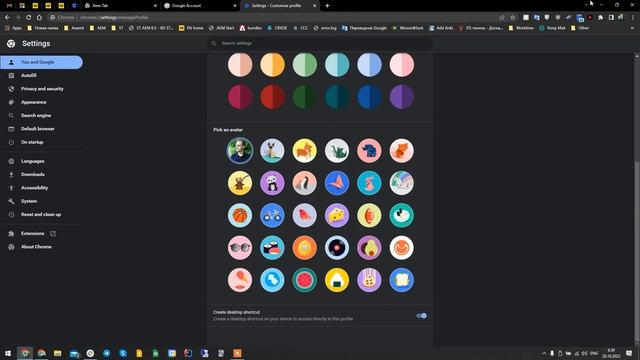This screenshot has width=640, height=360.
Task: Choose the profile photo avatar
Action: pos(240,151)
